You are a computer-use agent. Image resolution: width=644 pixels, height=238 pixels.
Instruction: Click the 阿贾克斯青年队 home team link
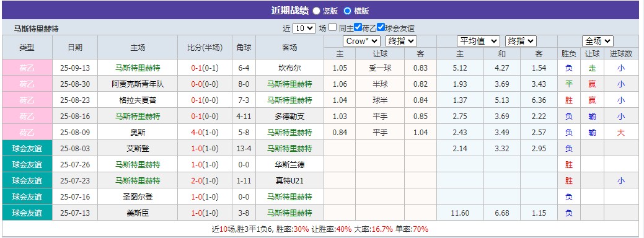(138, 84)
